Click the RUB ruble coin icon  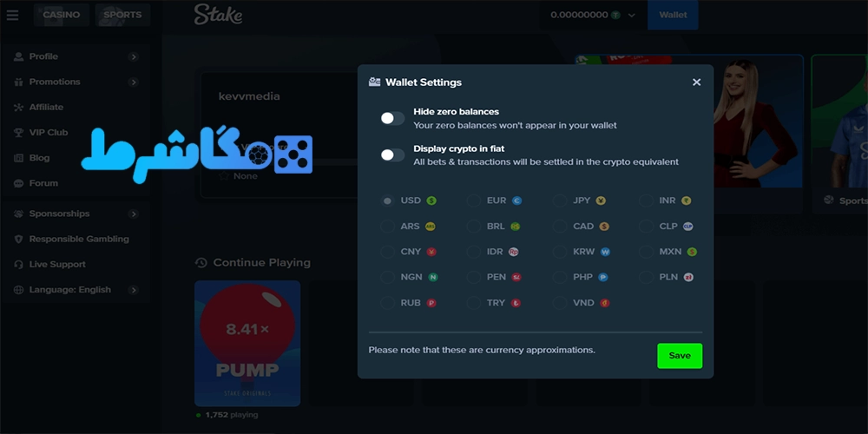coord(431,303)
